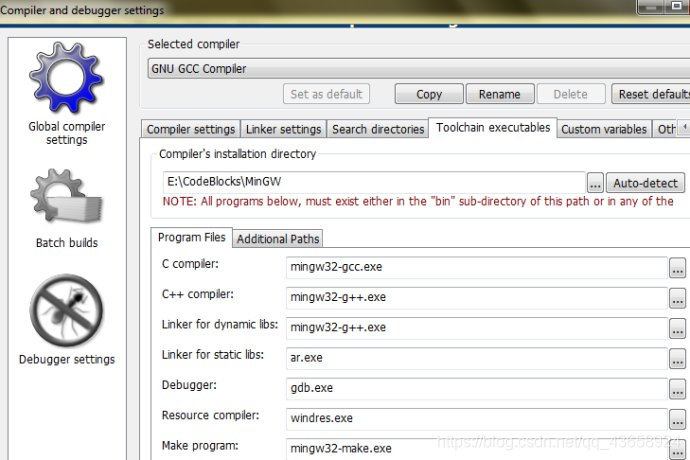Click the C++ compiler input field
690x460 pixels.
(477, 298)
